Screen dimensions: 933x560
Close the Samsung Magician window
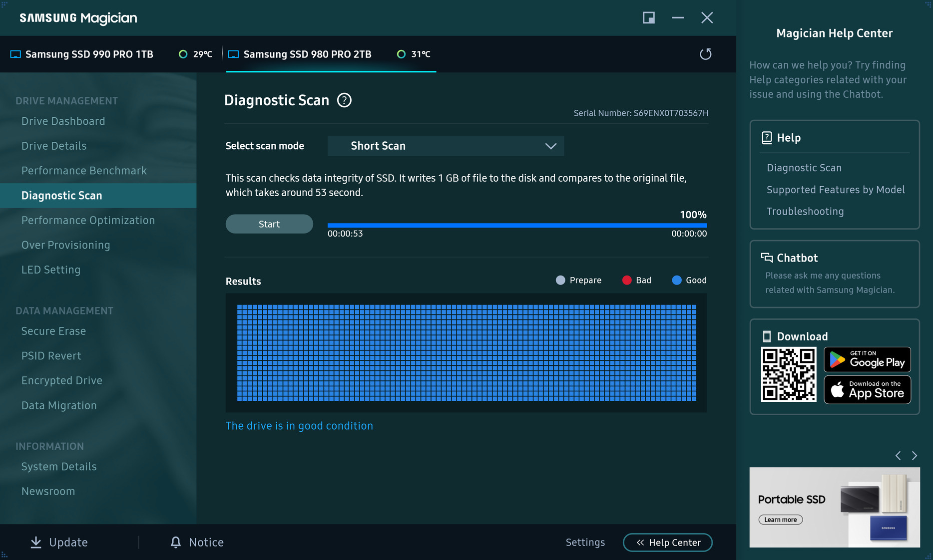click(x=707, y=18)
